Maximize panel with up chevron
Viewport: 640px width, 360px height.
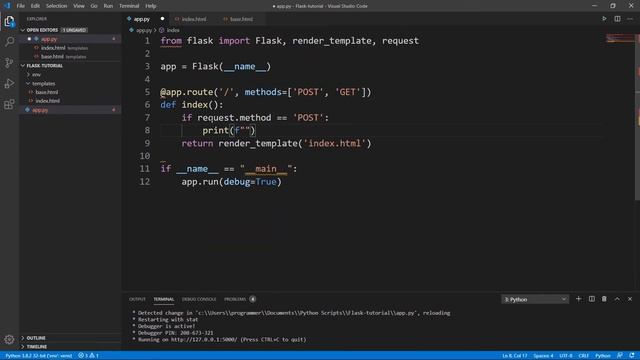(x=617, y=299)
